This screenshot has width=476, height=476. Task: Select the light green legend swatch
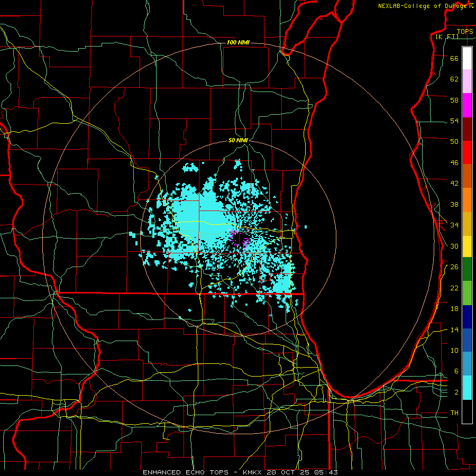click(467, 293)
